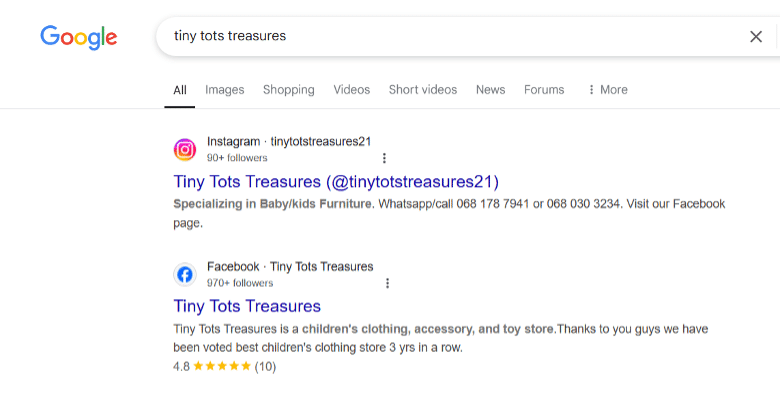Open three-dot menu beside Facebook result
Screen dimensions: 780x398
388,283
